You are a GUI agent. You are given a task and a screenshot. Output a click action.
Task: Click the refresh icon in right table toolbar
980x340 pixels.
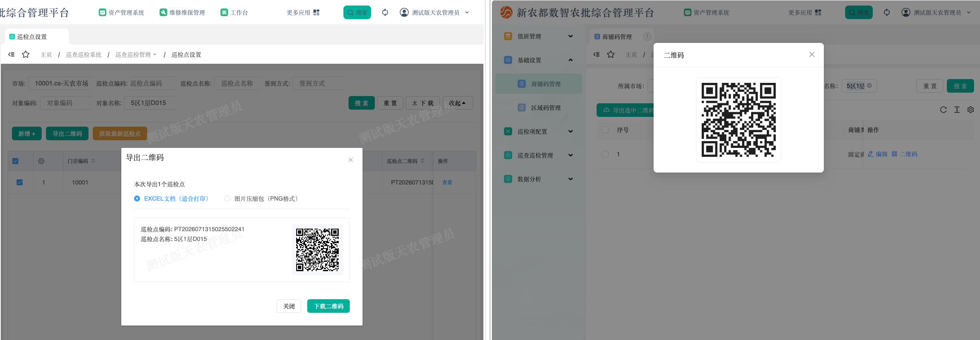[x=943, y=110]
